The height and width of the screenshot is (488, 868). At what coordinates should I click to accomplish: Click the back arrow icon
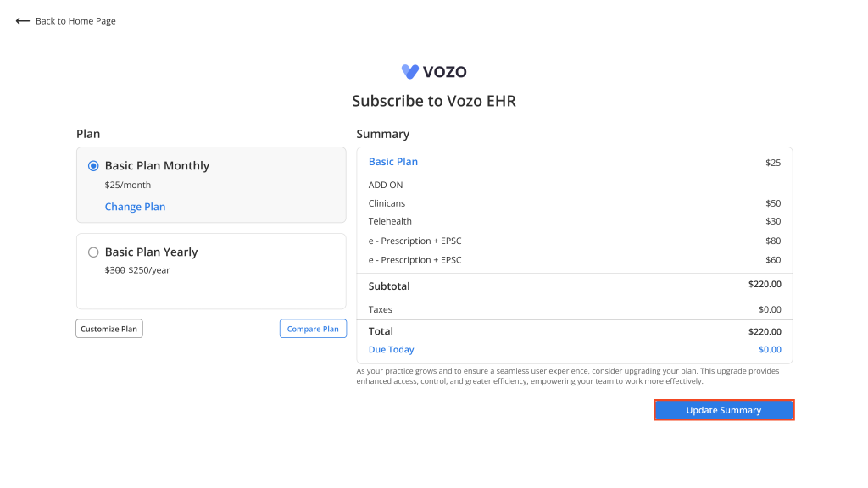(22, 21)
